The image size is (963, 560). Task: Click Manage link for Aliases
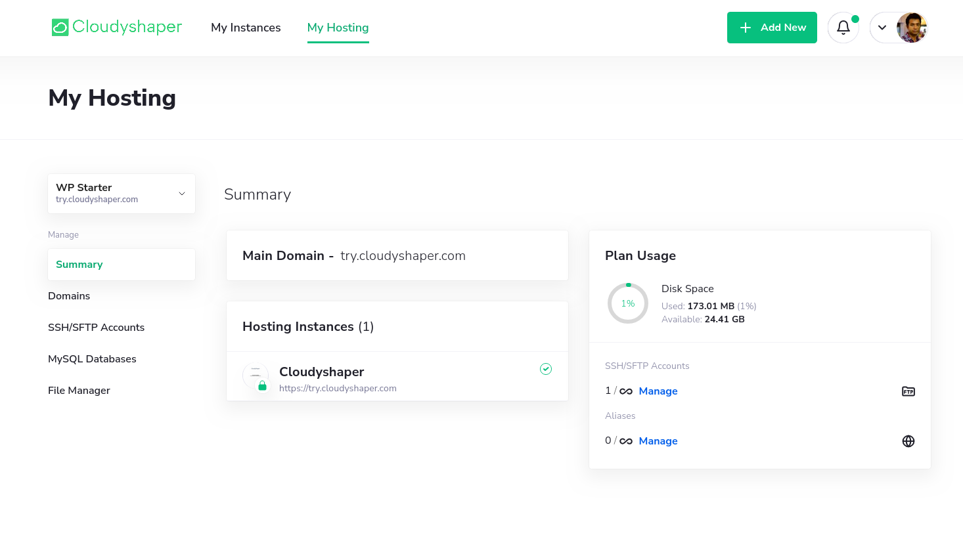point(658,441)
